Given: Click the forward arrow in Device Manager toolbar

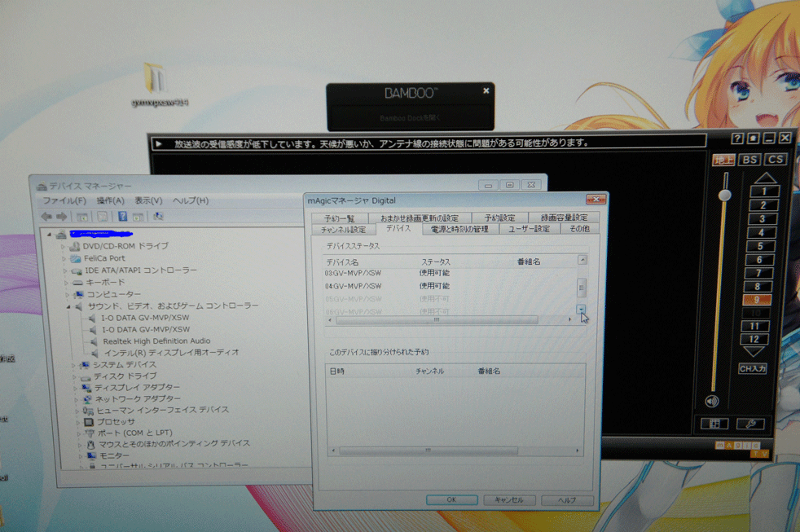Looking at the screenshot, I should click(x=62, y=217).
